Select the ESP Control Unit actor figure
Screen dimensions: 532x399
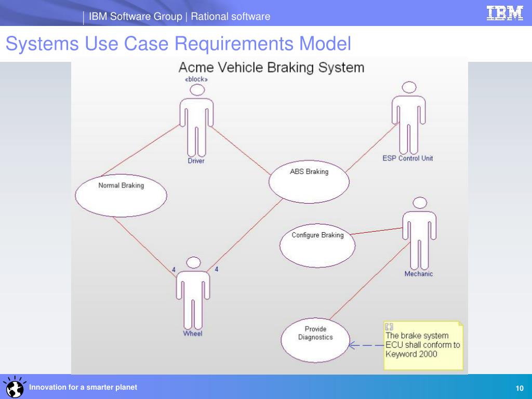[x=408, y=118]
